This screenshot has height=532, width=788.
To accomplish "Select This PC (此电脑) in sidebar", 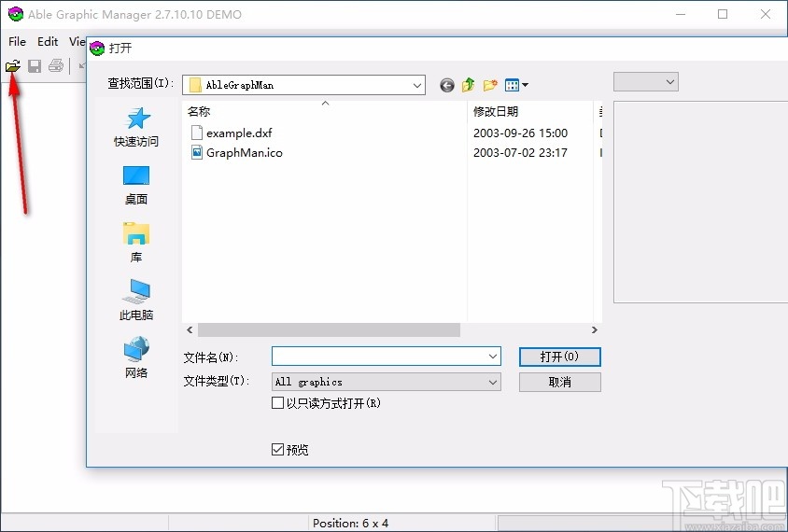I will point(136,300).
